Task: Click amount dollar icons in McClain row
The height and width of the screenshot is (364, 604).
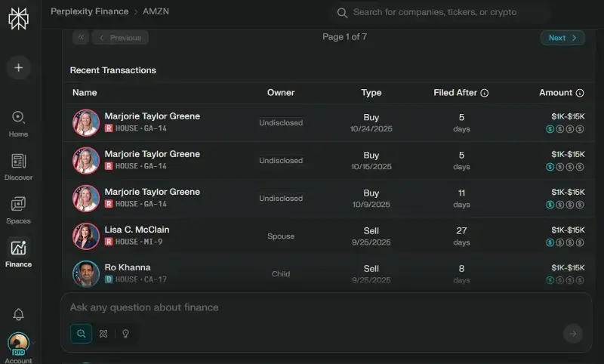Action: 565,242
